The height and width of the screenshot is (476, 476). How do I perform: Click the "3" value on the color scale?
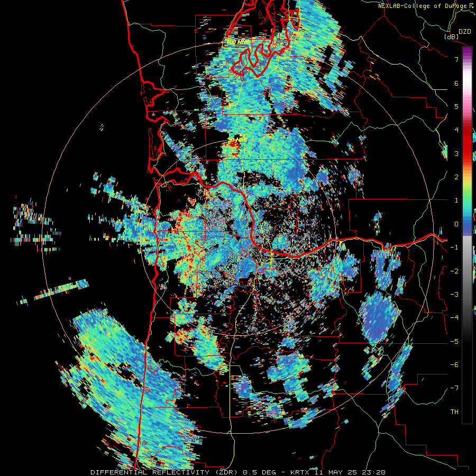[456, 153]
